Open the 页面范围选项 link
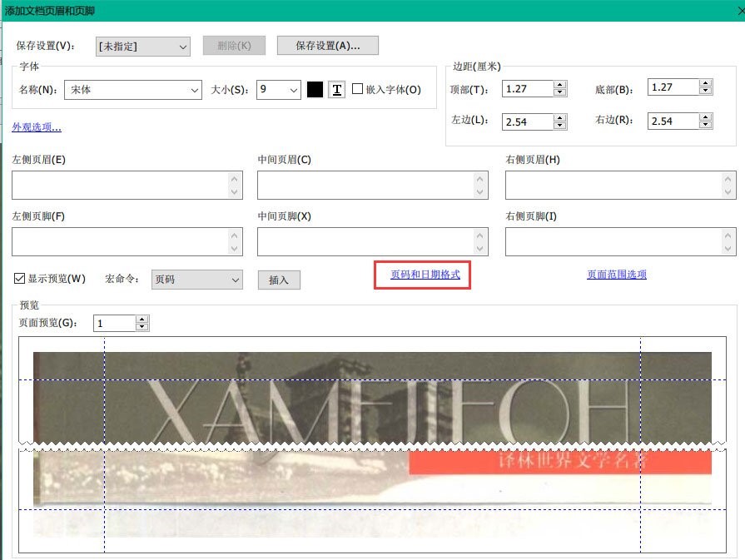The width and height of the screenshot is (745, 560). (615, 274)
